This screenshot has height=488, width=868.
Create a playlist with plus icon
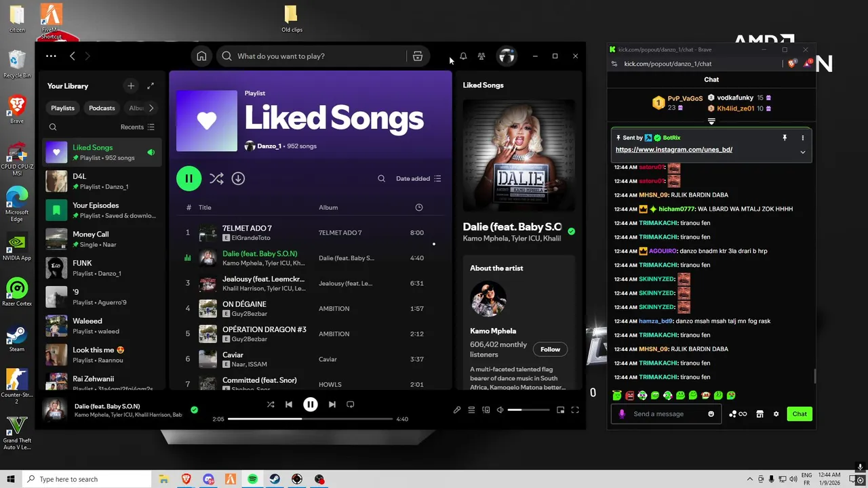click(x=131, y=85)
